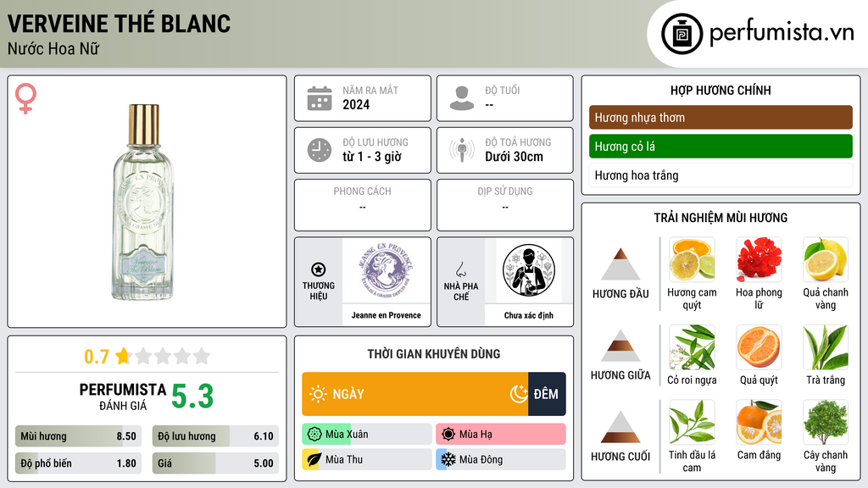Click the dark Đêm usage segment
Screen dimensions: 868x488
pos(547,394)
